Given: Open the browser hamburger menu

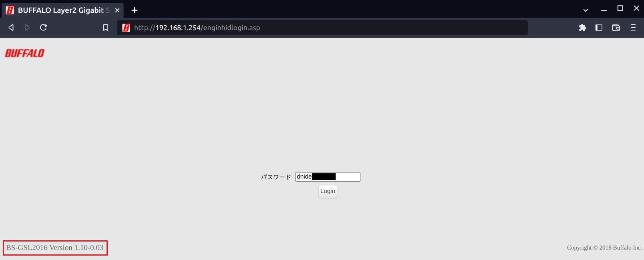Looking at the screenshot, I should click(x=633, y=28).
